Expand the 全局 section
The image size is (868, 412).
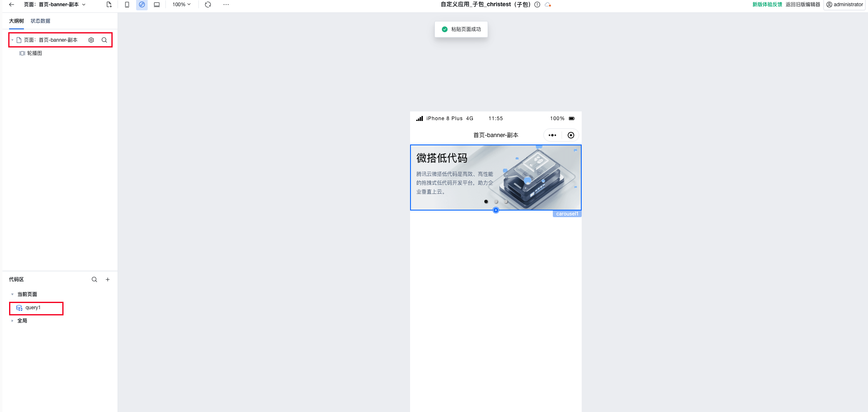click(12, 321)
